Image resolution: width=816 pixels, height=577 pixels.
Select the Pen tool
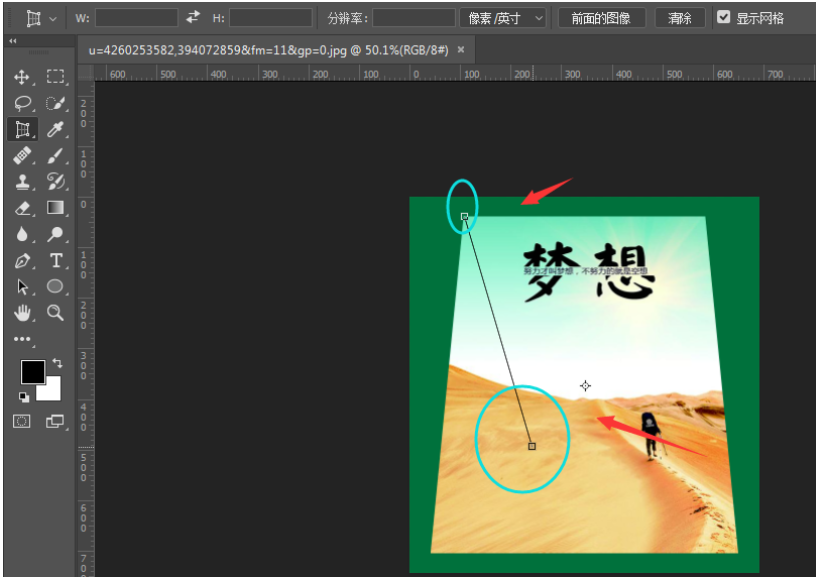[x=23, y=259]
